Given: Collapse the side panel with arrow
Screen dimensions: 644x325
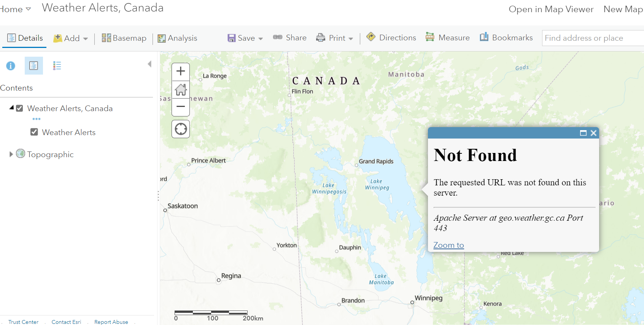Looking at the screenshot, I should [x=149, y=64].
